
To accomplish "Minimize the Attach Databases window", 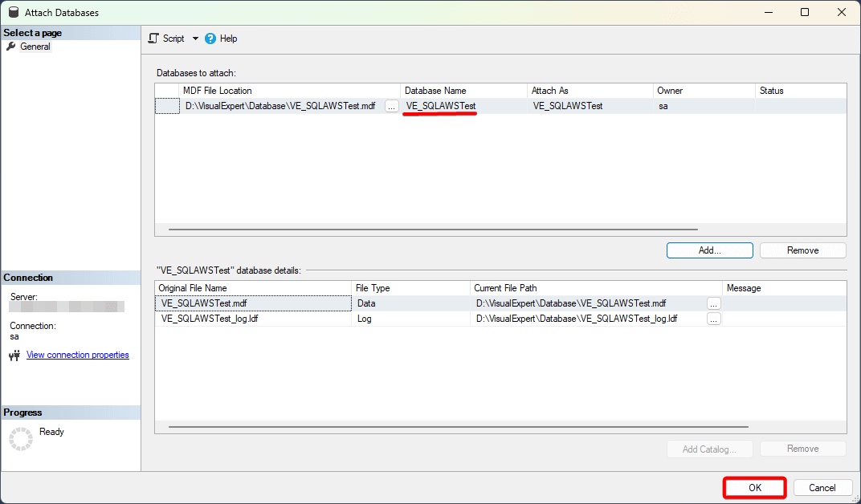I will point(768,12).
